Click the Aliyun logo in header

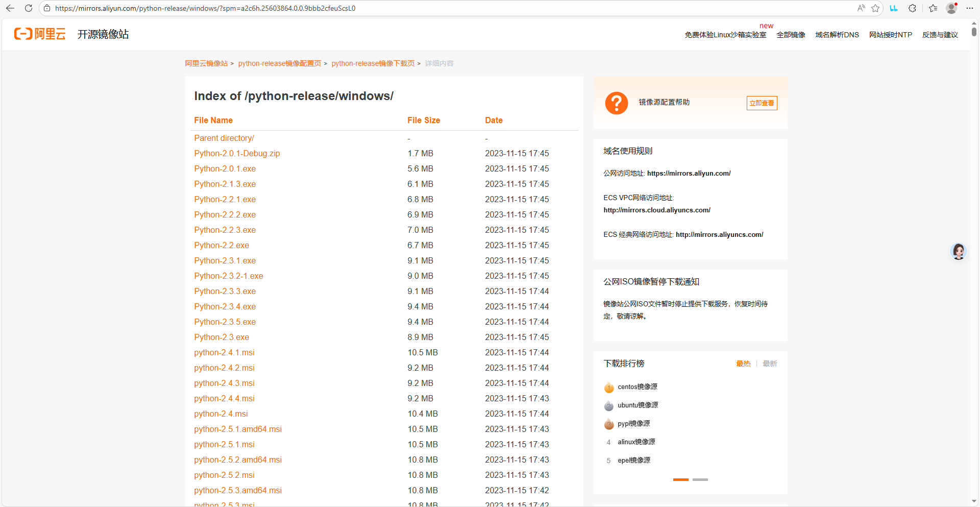pyautogui.click(x=40, y=34)
